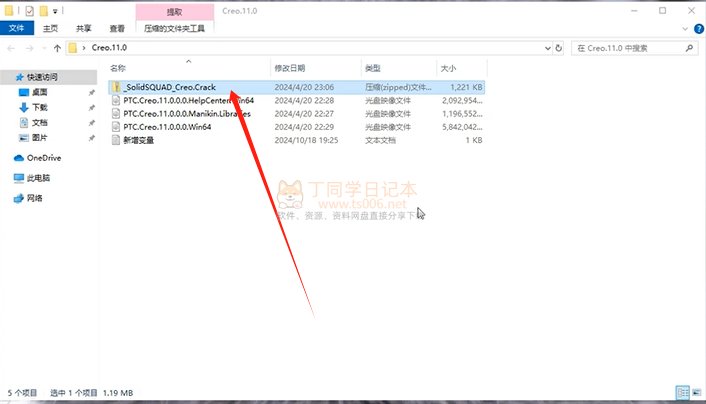Minimize the Creo.11.0 window
This screenshot has height=404, width=706.
click(x=634, y=11)
